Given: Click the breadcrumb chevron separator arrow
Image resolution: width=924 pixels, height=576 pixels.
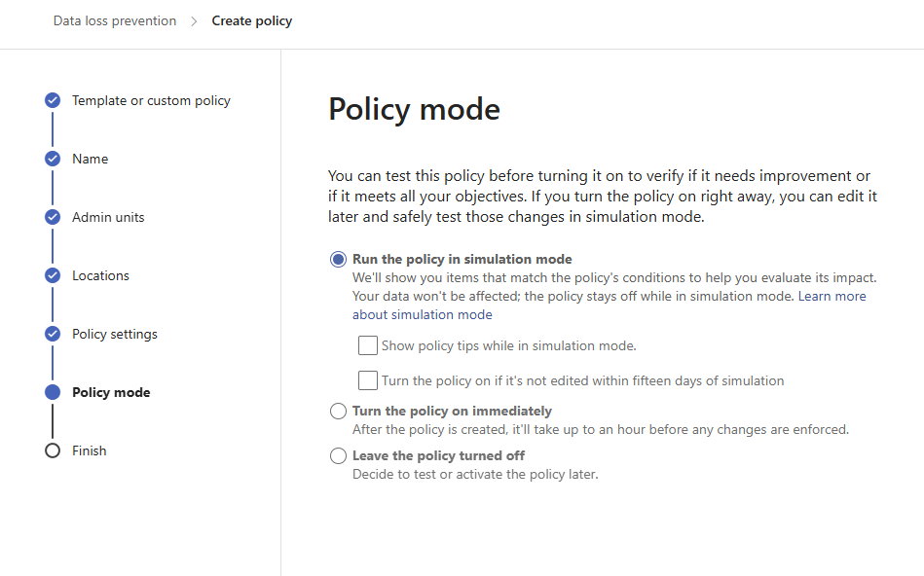Looking at the screenshot, I should click(194, 21).
